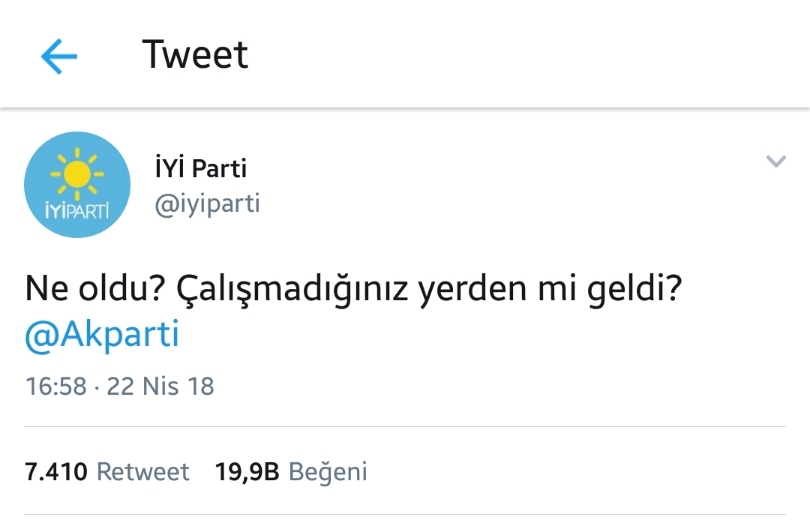Click the 16:58 · 22 Nis 18 timestamp
810x520 pixels.
click(120, 386)
